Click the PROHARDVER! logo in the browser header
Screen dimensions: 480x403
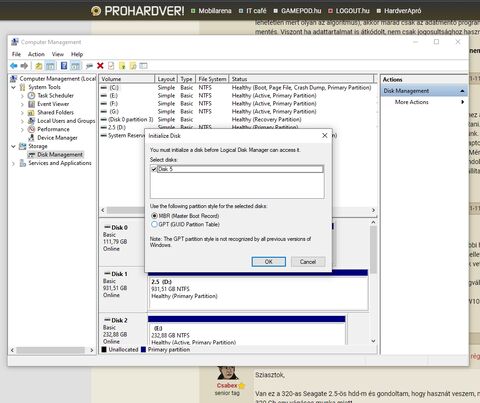click(x=137, y=11)
